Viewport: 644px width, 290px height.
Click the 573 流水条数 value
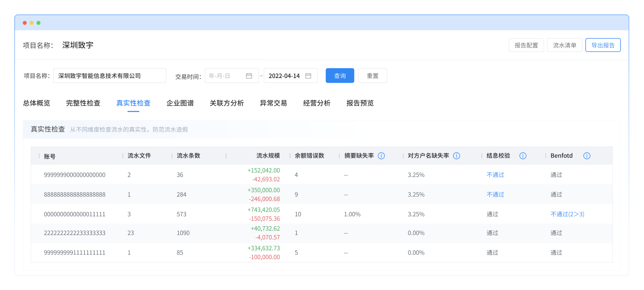pyautogui.click(x=181, y=214)
